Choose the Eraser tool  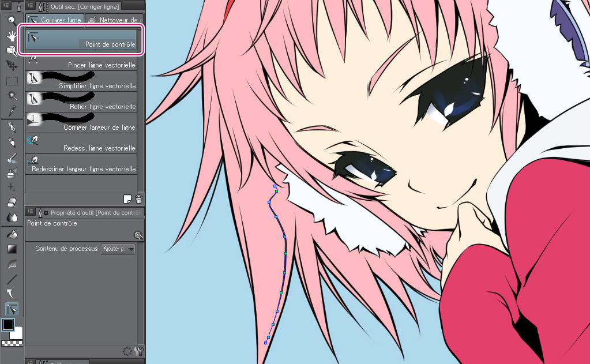(12, 202)
